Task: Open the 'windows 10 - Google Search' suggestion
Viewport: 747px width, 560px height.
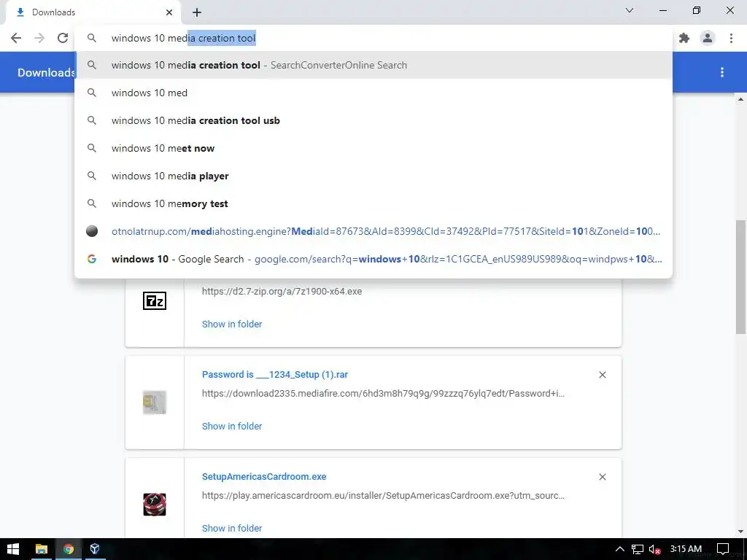Action: coord(373,259)
